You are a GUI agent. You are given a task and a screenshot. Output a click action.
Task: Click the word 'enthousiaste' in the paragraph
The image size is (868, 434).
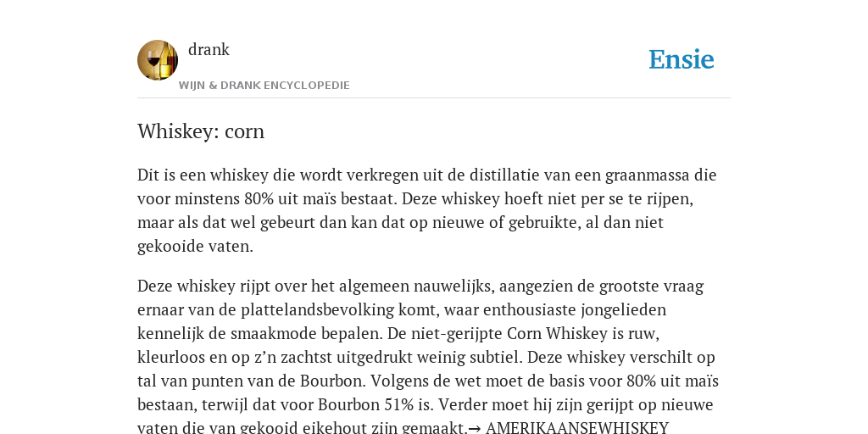(531, 309)
